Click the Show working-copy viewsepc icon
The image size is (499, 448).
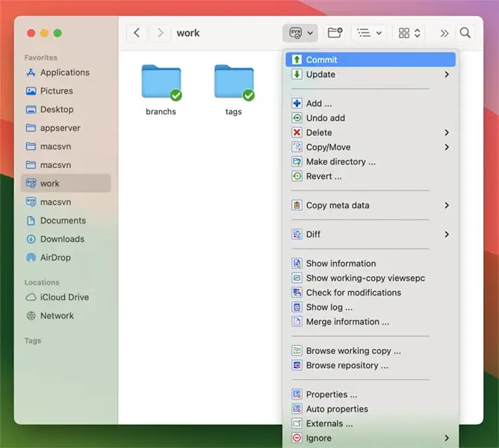click(x=297, y=278)
